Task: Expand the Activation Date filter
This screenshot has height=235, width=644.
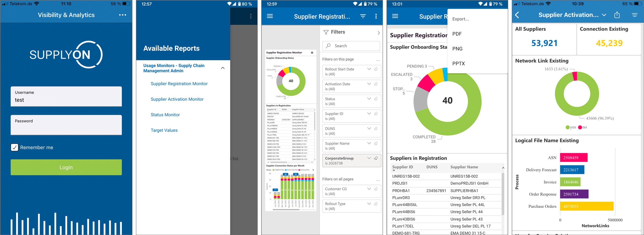Action: tap(369, 84)
